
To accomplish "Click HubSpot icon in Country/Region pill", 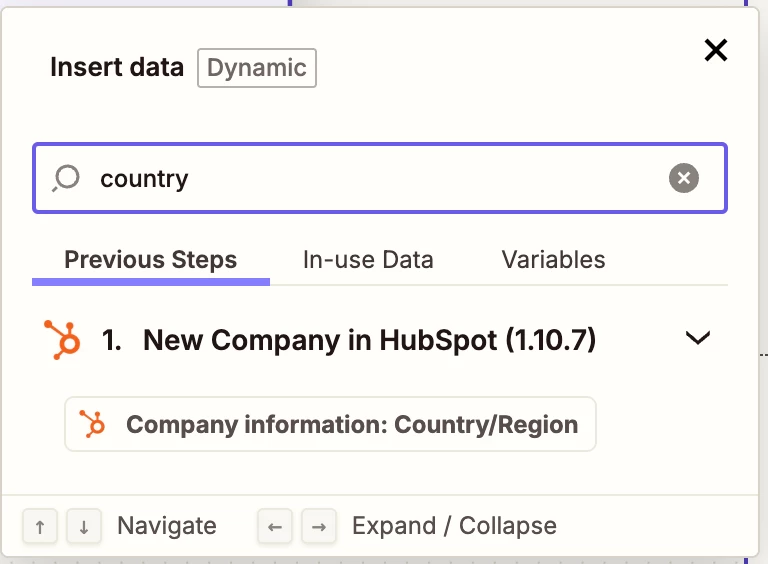I will 92,424.
